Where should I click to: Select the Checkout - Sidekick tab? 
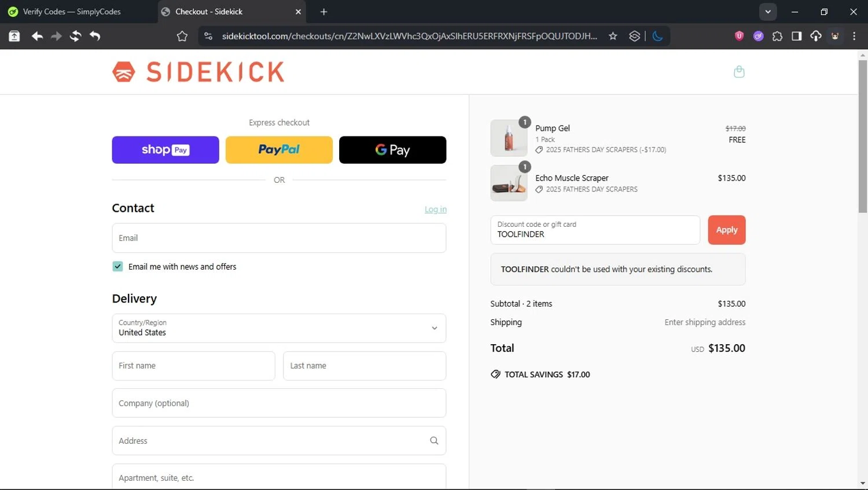tap(233, 12)
